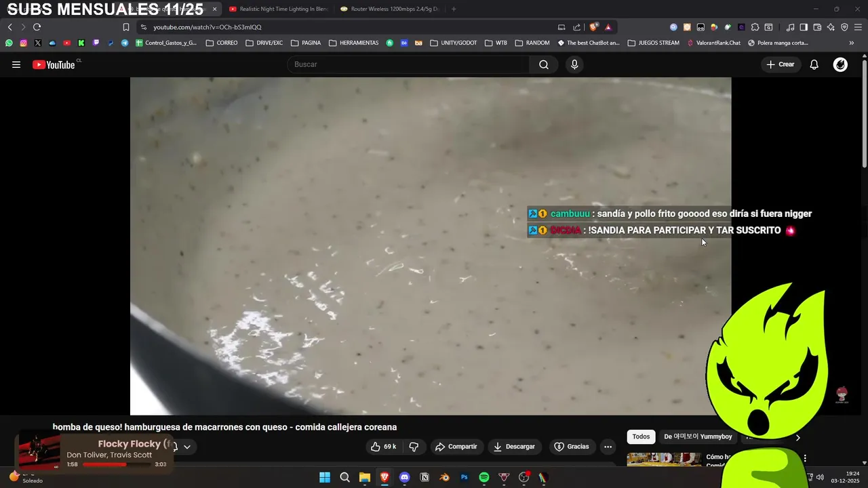Viewport: 868px width, 488px height.
Task: Open Brave Rewards triangle icon
Action: [608, 27]
